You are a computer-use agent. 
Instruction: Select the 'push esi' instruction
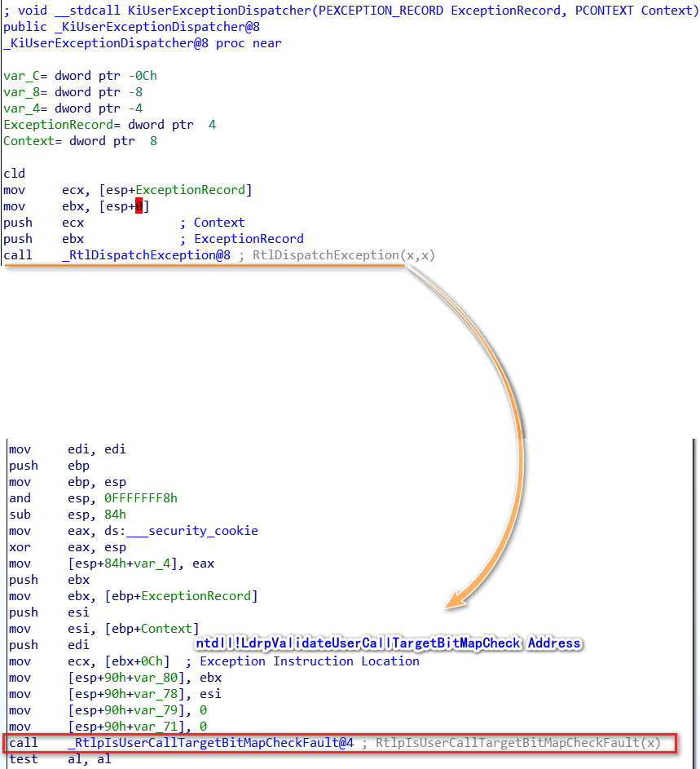[49, 612]
